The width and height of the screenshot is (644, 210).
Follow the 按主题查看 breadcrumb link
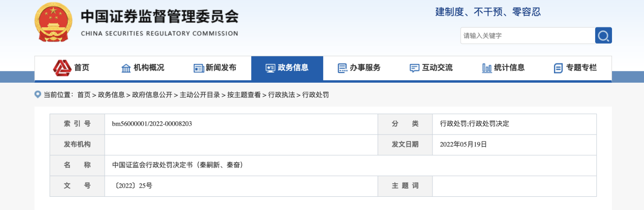(x=244, y=95)
